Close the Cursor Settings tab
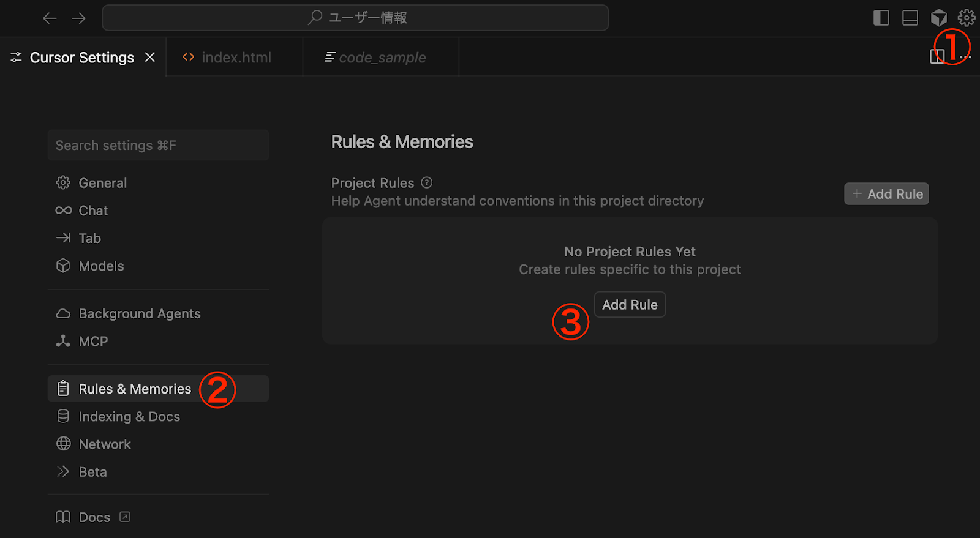This screenshot has height=538, width=980. (150, 57)
